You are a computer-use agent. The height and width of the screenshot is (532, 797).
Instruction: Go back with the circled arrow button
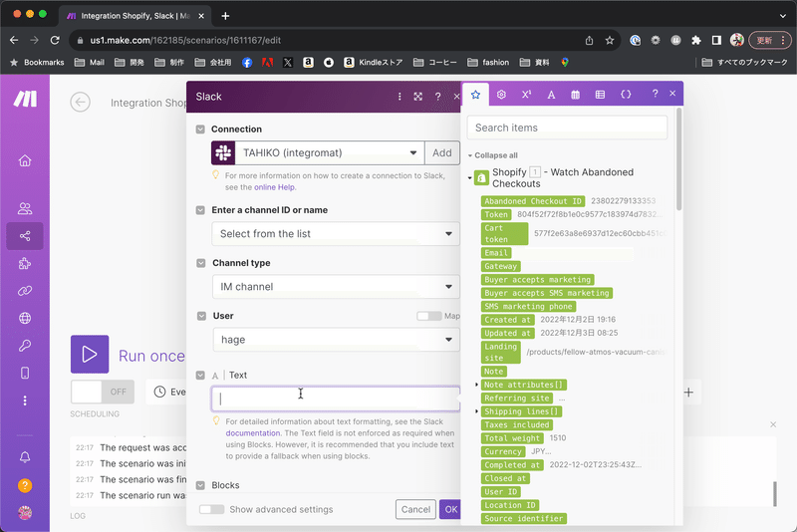tap(81, 103)
